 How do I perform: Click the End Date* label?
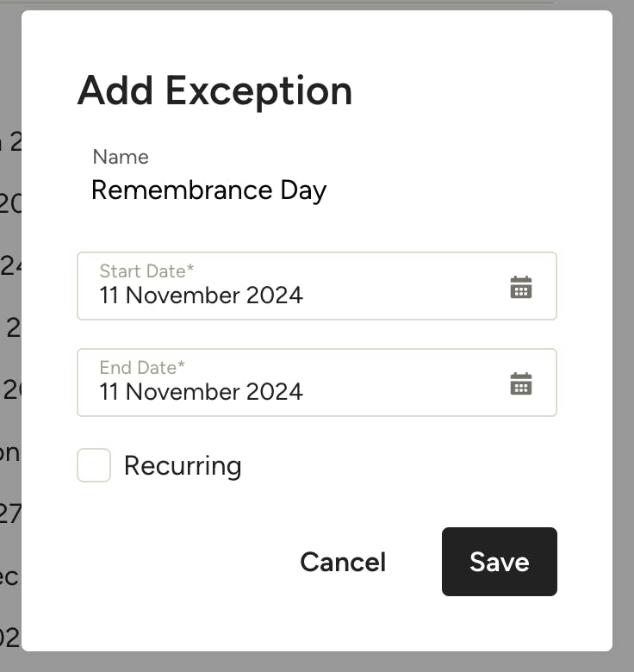[142, 368]
